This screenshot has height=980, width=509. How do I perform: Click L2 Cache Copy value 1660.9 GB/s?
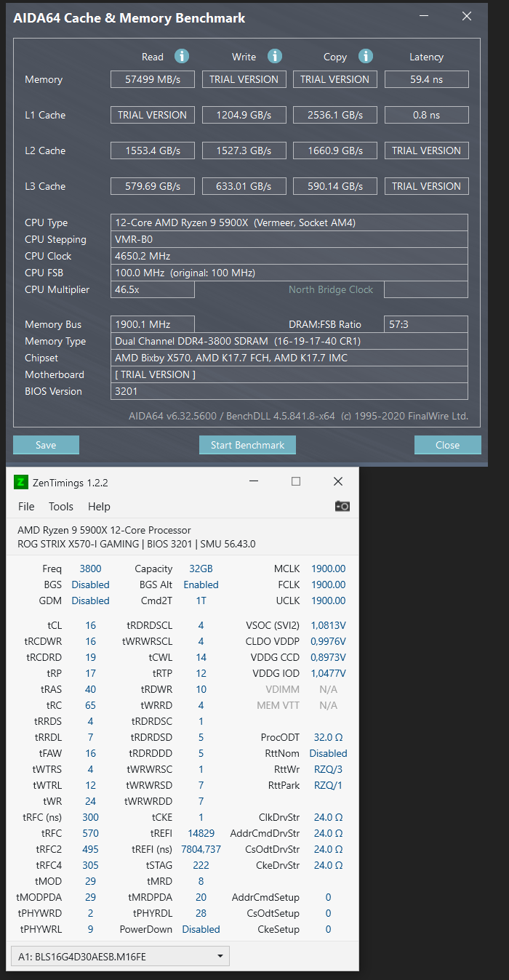point(335,150)
